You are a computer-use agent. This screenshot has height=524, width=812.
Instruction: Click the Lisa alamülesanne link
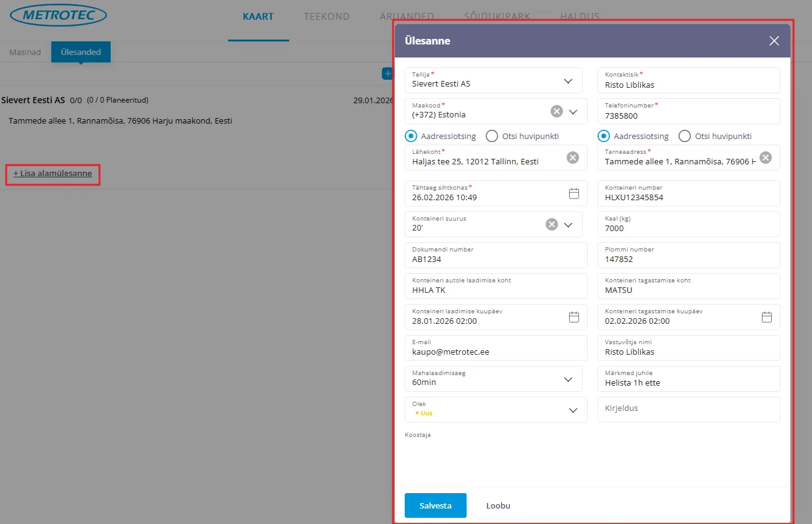click(53, 174)
